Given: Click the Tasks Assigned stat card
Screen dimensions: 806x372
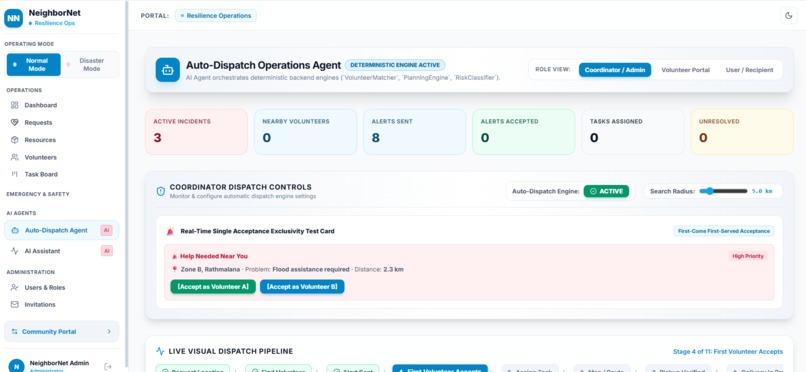Looking at the screenshot, I should point(633,132).
